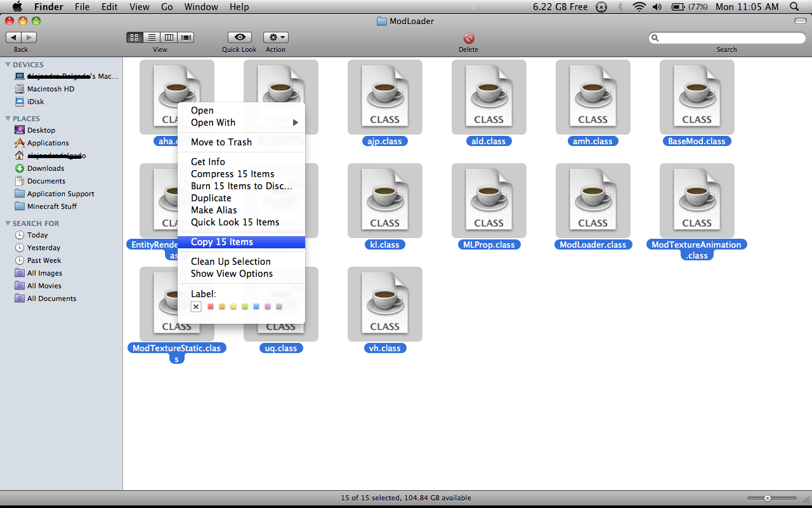Collapse the SEARCH FOR sidebar section

coord(8,224)
